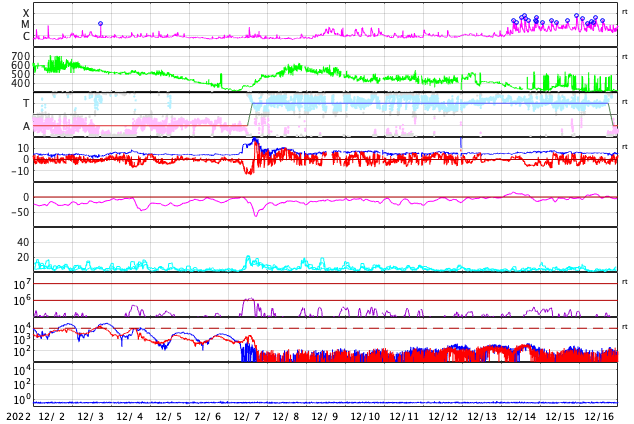Click the rt label beside the X-ray panel
The width and height of the screenshot is (634, 424).
click(625, 12)
